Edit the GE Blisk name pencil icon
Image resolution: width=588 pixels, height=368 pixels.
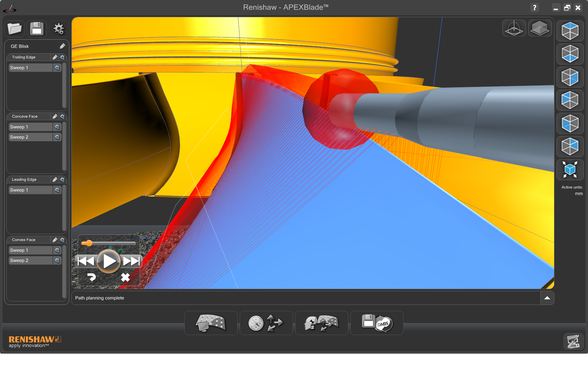click(x=62, y=46)
